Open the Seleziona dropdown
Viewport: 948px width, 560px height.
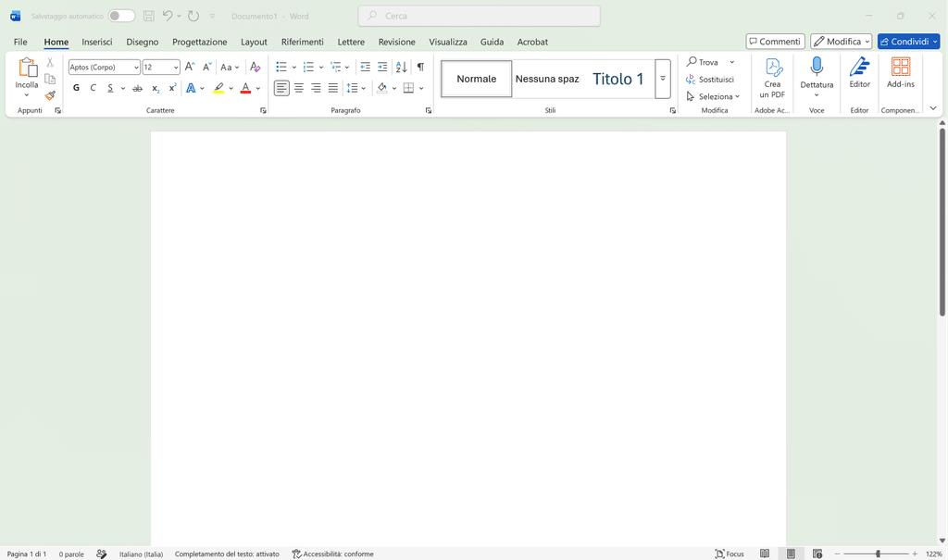pos(714,97)
